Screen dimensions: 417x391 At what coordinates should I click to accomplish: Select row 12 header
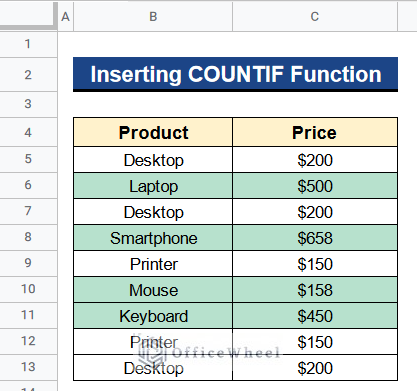pyautogui.click(x=28, y=341)
